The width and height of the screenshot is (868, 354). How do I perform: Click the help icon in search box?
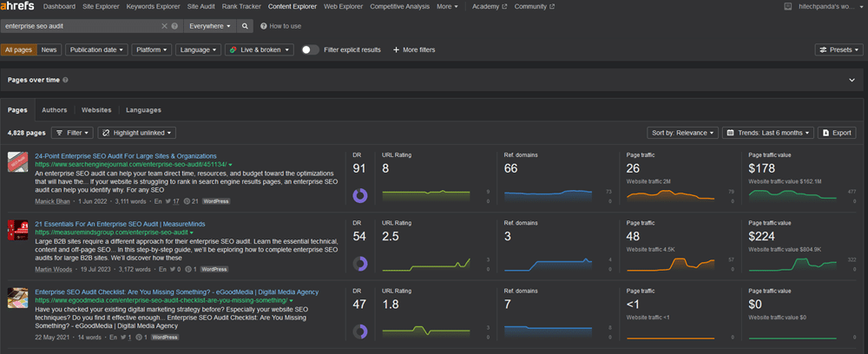[x=174, y=26]
